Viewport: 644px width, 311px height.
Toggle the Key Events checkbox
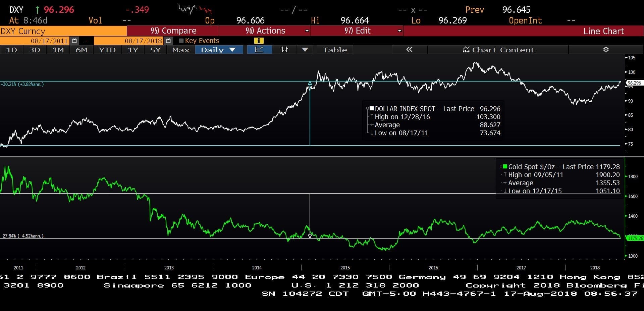tap(181, 41)
